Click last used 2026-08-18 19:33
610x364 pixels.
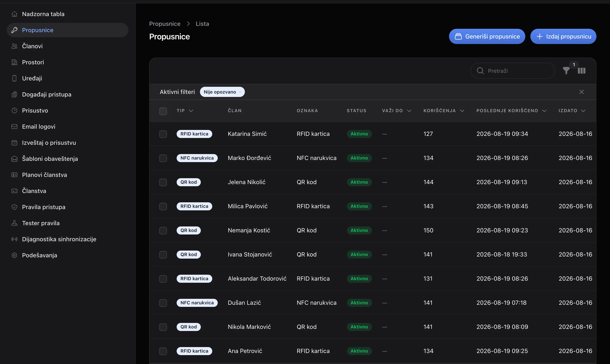coord(502,254)
